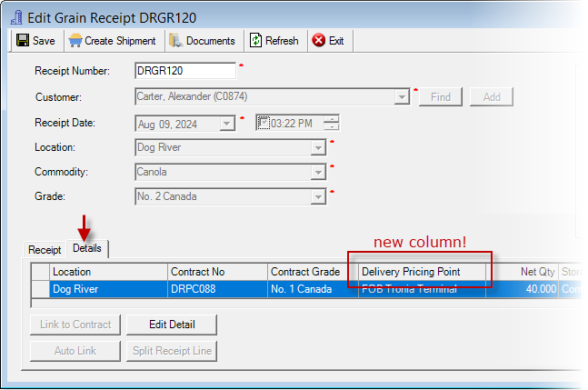
Task: Click the Edit Detail button
Action: click(172, 325)
